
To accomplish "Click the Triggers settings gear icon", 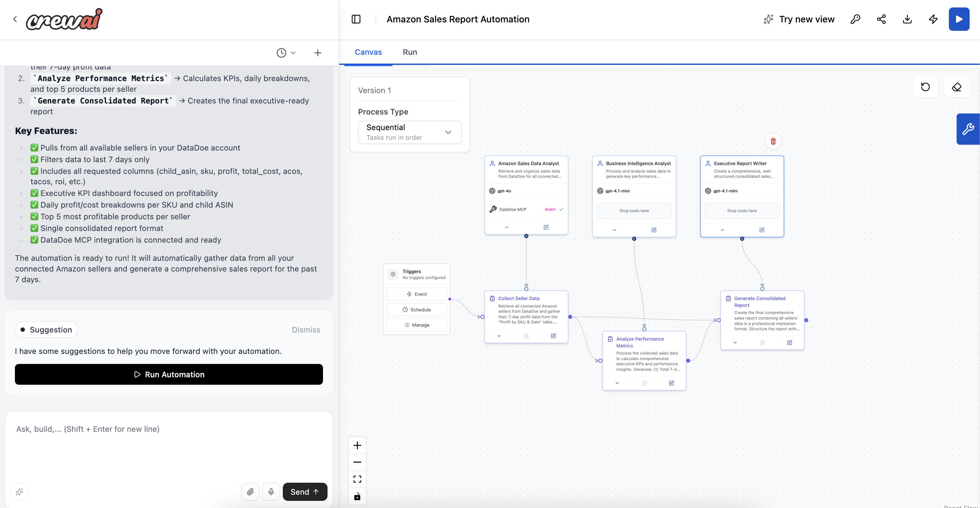I will click(x=393, y=274).
